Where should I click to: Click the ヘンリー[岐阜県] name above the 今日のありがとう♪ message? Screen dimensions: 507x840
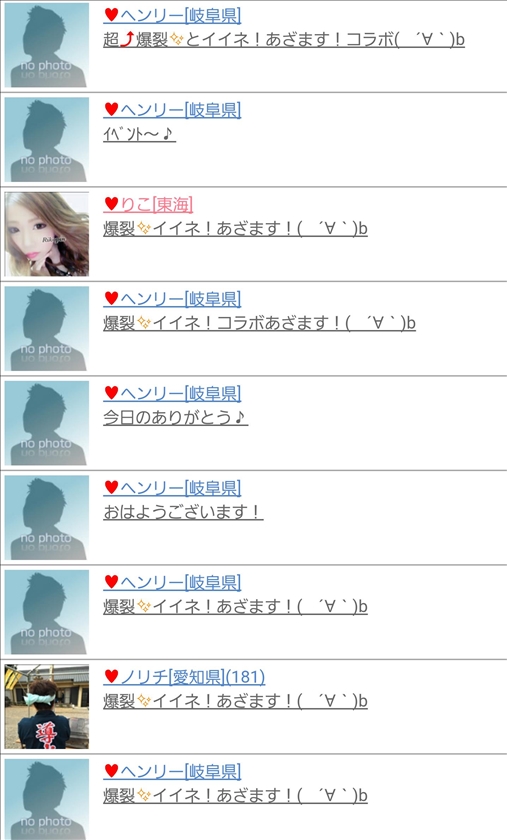(x=181, y=393)
